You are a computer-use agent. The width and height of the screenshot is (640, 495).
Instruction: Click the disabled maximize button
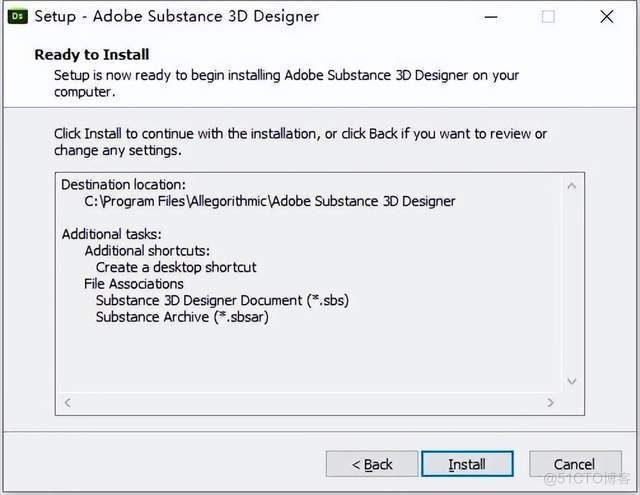coord(548,17)
